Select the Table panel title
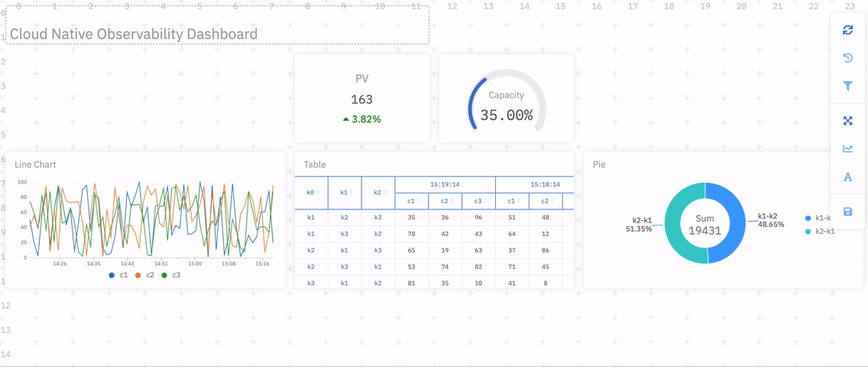 [x=315, y=164]
